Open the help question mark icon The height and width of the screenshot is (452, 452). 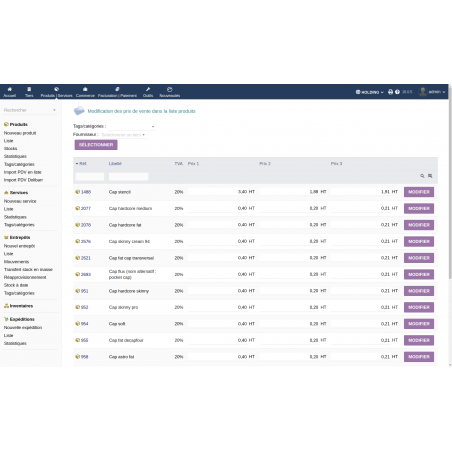click(397, 92)
